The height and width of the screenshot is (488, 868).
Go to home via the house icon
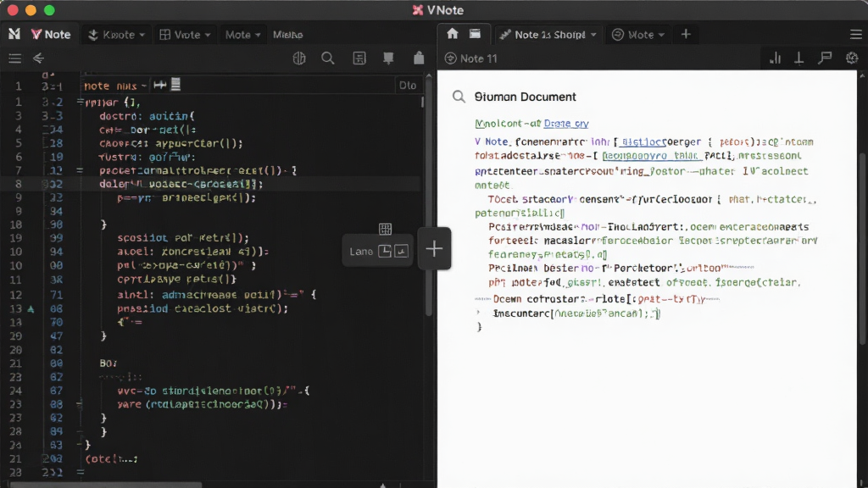pyautogui.click(x=453, y=34)
